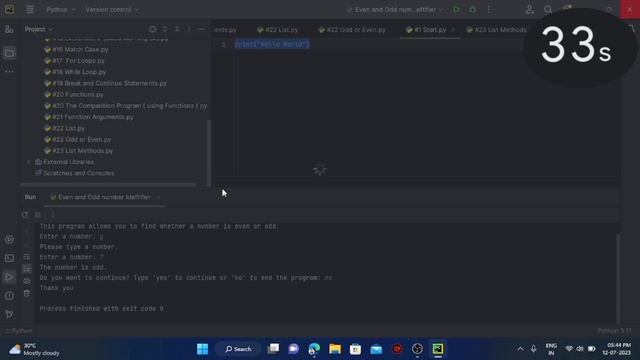
Task: Open the run configuration dropdown
Action: point(395,9)
